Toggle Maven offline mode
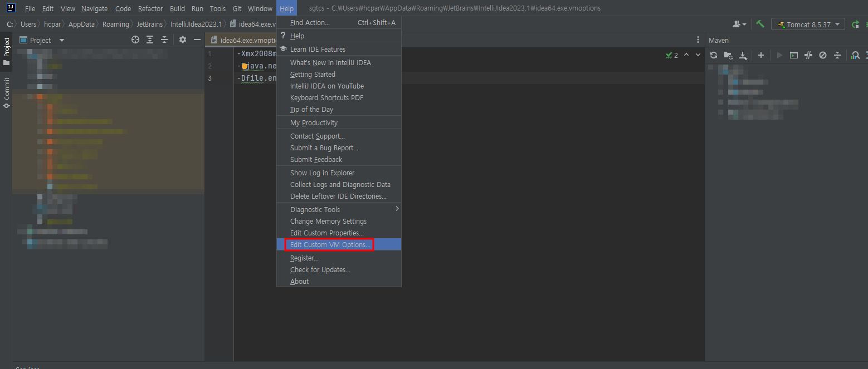The image size is (868, 369). click(x=808, y=55)
